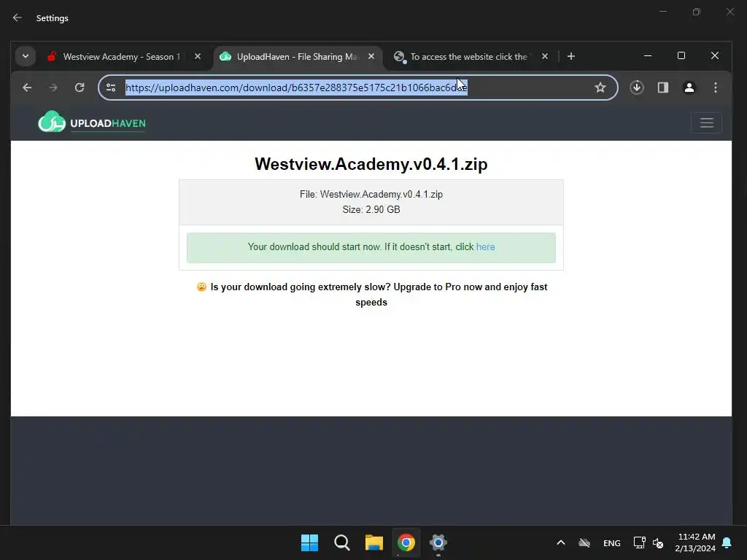Click Settings gear icon in taskbar
Viewport: 747px width, 560px height.
[x=438, y=542]
